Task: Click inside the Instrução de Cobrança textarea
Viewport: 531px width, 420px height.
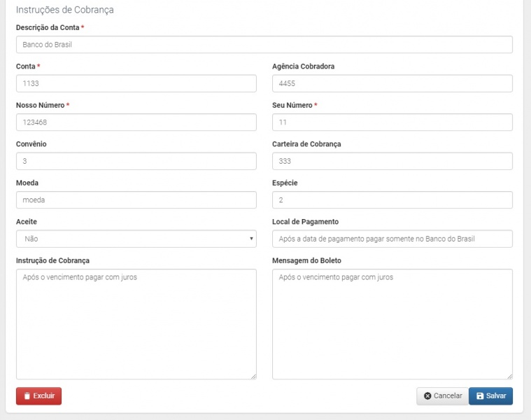Action: click(x=136, y=324)
